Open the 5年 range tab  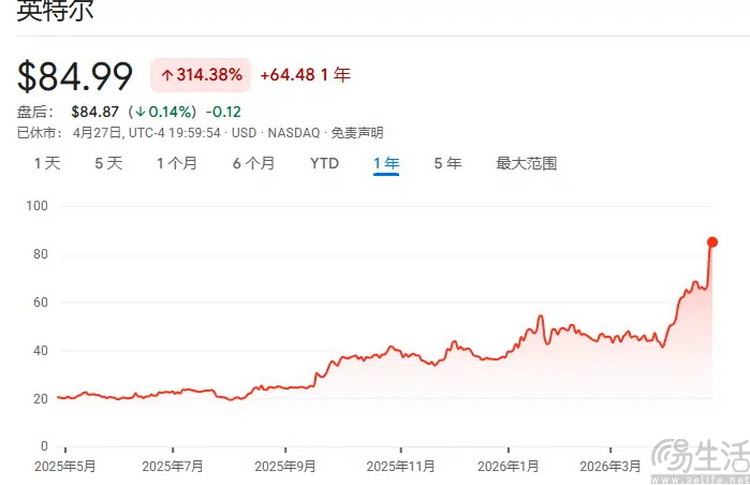(x=448, y=164)
